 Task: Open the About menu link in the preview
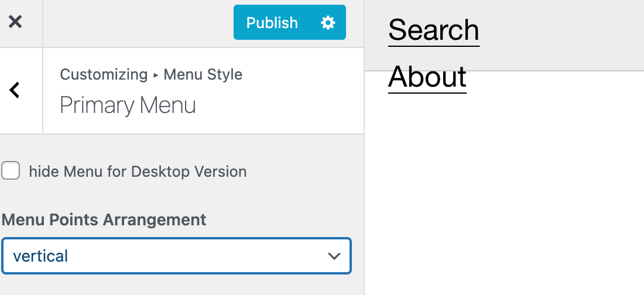coord(427,77)
